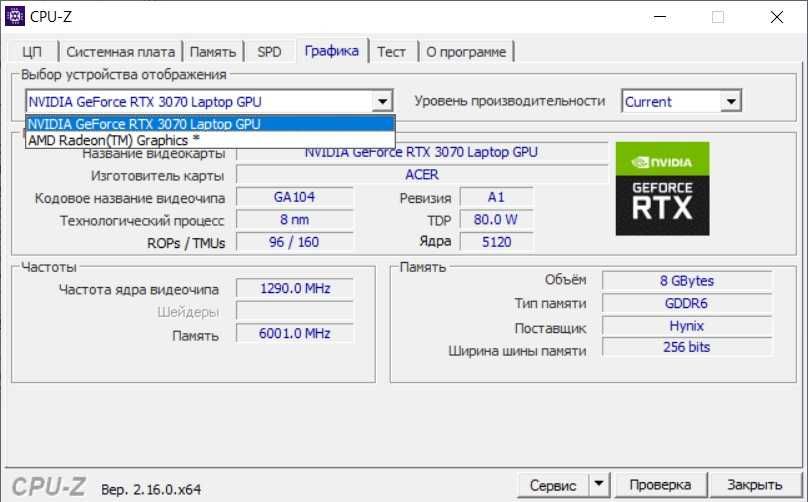Viewport: 808px width, 502px height.
Task: Click the ROPs/TMUs value 96 / 160
Action: (x=295, y=242)
